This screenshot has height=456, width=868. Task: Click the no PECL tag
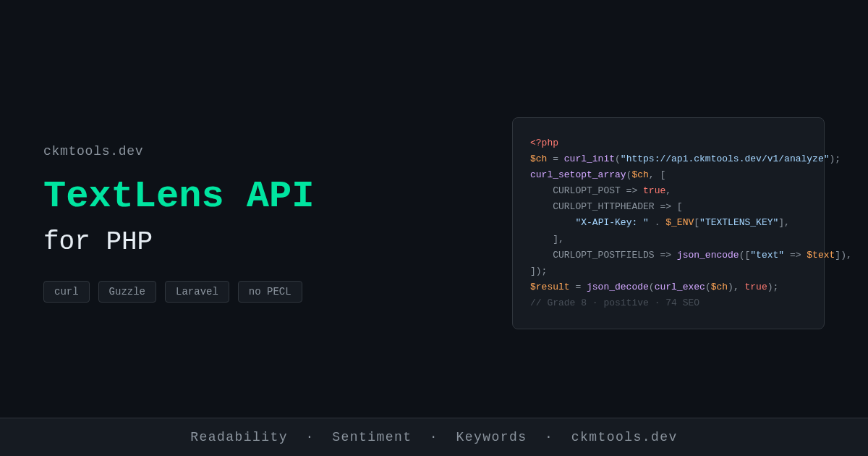pyautogui.click(x=270, y=292)
